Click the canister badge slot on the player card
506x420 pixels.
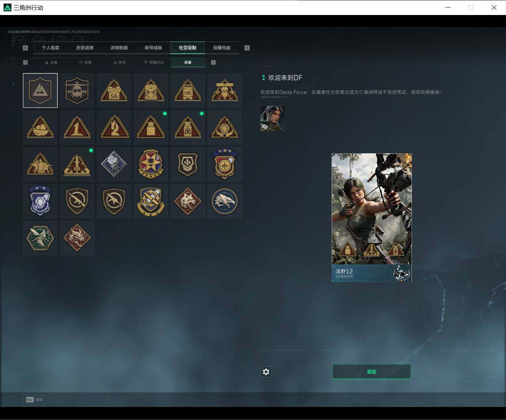(x=396, y=249)
